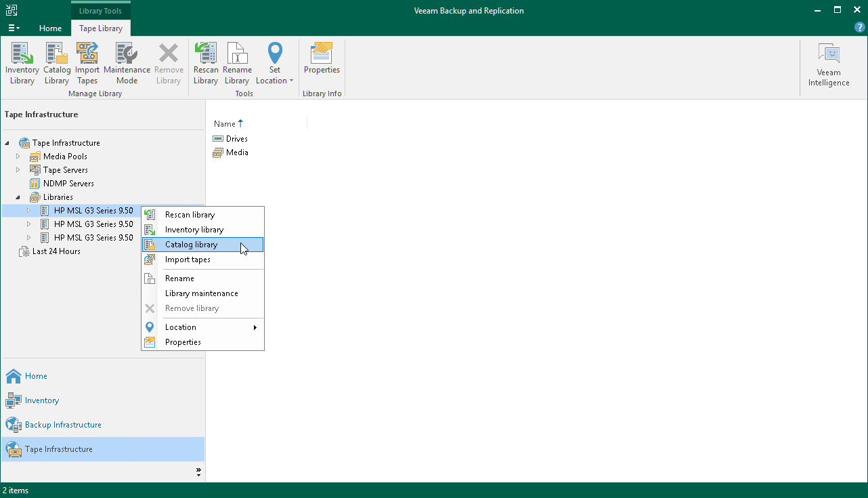Open the Home view in navigation pane
This screenshot has height=498, width=868.
103,376
